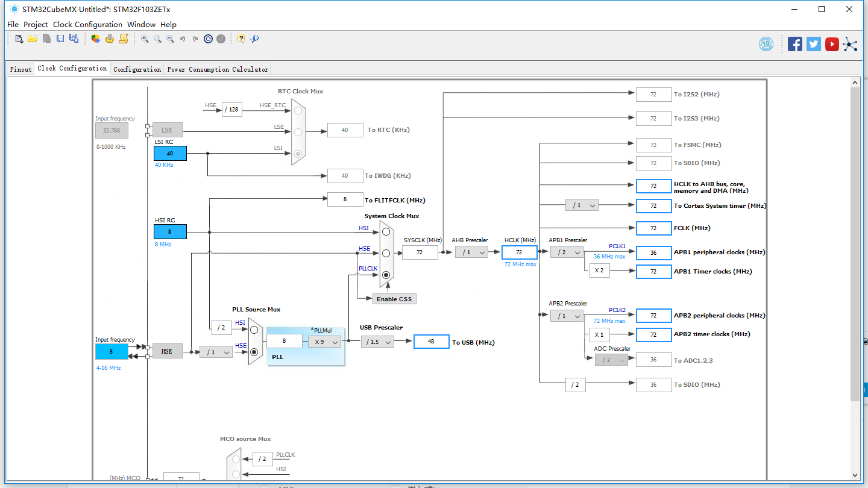Open the Window menu
The height and width of the screenshot is (488, 868).
(x=141, y=25)
